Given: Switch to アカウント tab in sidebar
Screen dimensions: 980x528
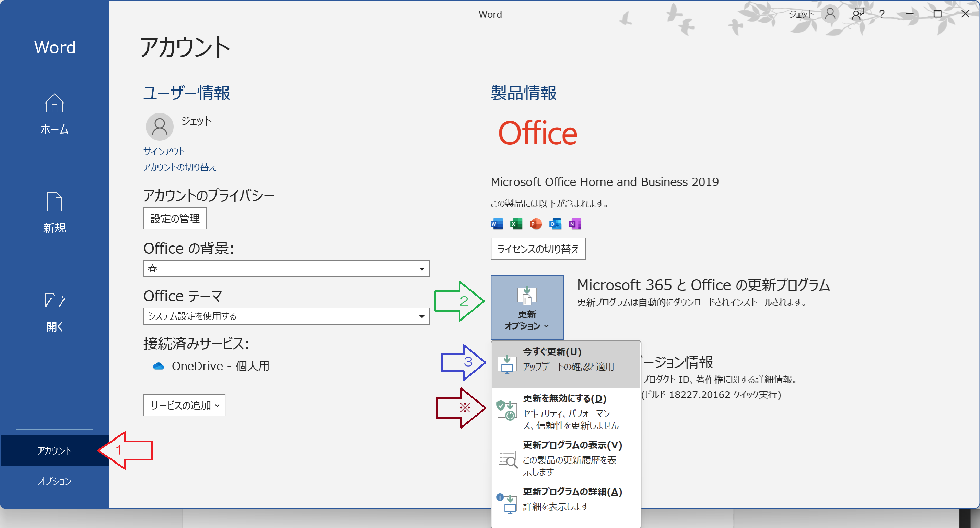Looking at the screenshot, I should (x=55, y=451).
